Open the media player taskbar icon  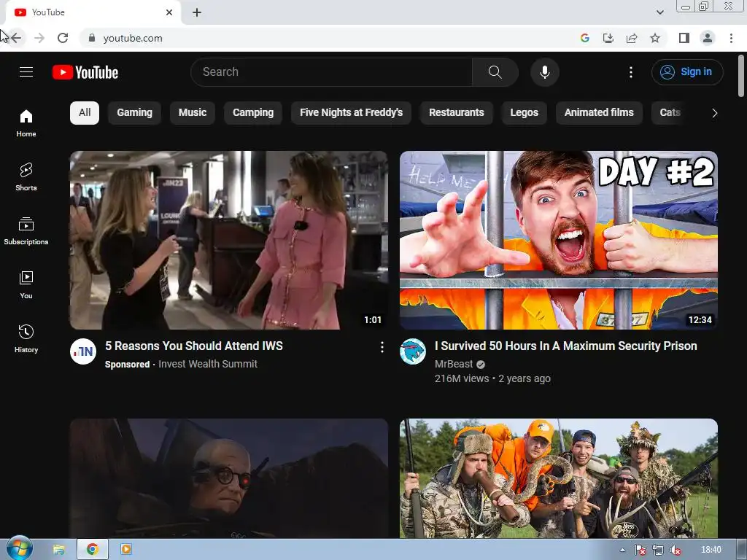[x=126, y=550]
